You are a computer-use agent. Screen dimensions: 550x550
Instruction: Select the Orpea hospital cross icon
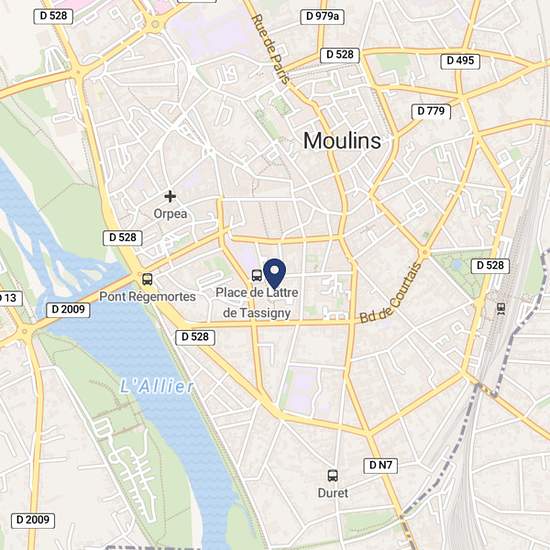click(x=170, y=196)
